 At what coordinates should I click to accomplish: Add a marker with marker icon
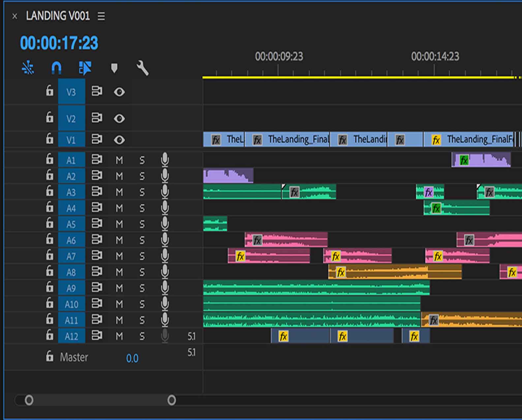click(114, 68)
